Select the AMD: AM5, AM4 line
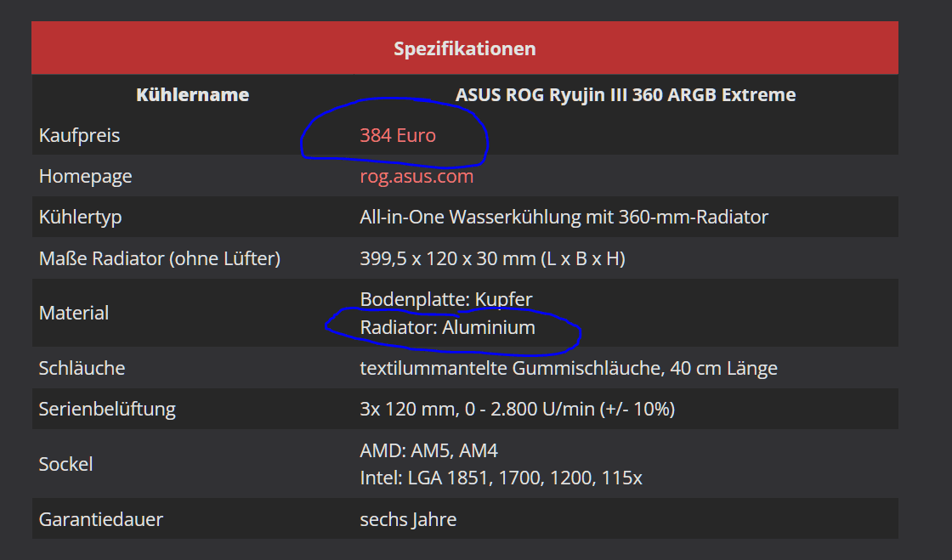952x560 pixels. [428, 450]
